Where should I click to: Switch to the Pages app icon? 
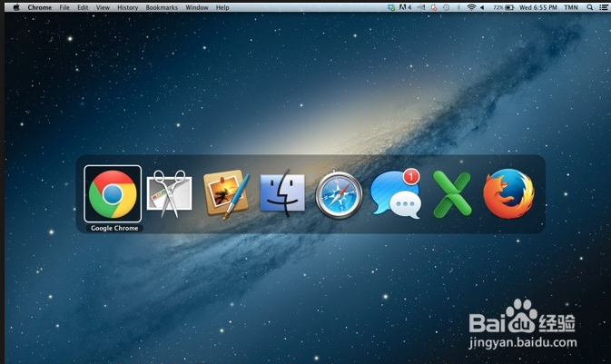[226, 193]
